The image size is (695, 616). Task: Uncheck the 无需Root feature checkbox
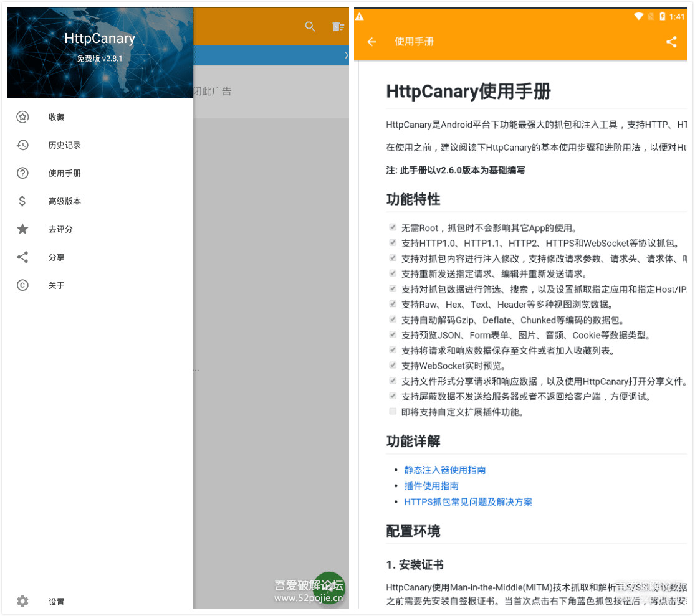tap(393, 228)
